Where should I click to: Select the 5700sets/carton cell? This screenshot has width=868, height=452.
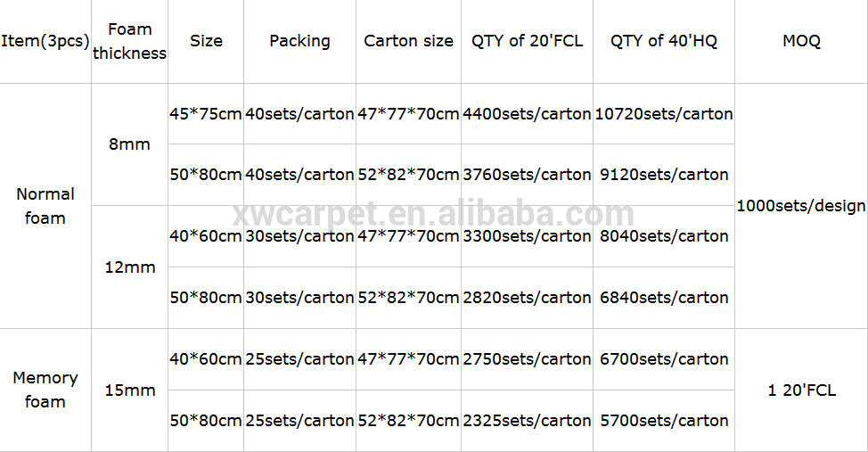pos(664,421)
